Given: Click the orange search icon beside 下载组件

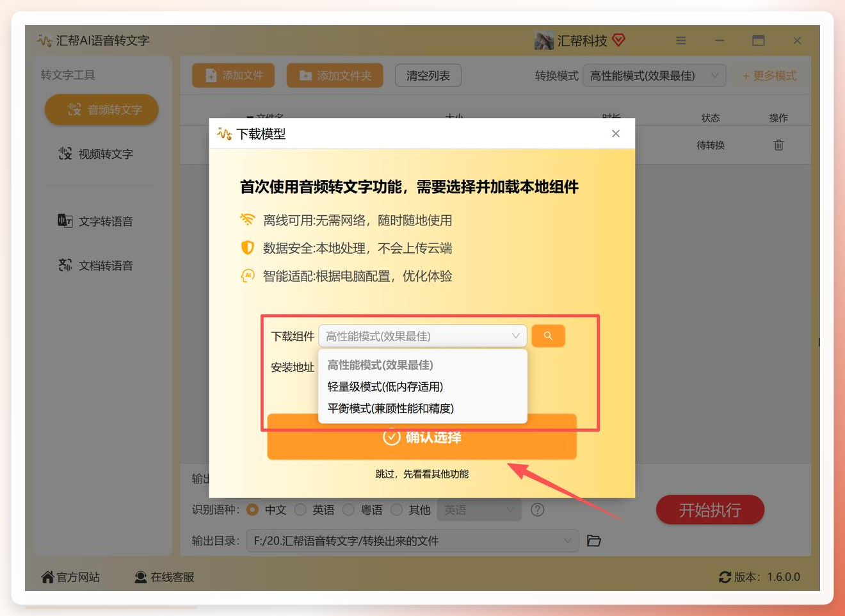Looking at the screenshot, I should pos(548,336).
